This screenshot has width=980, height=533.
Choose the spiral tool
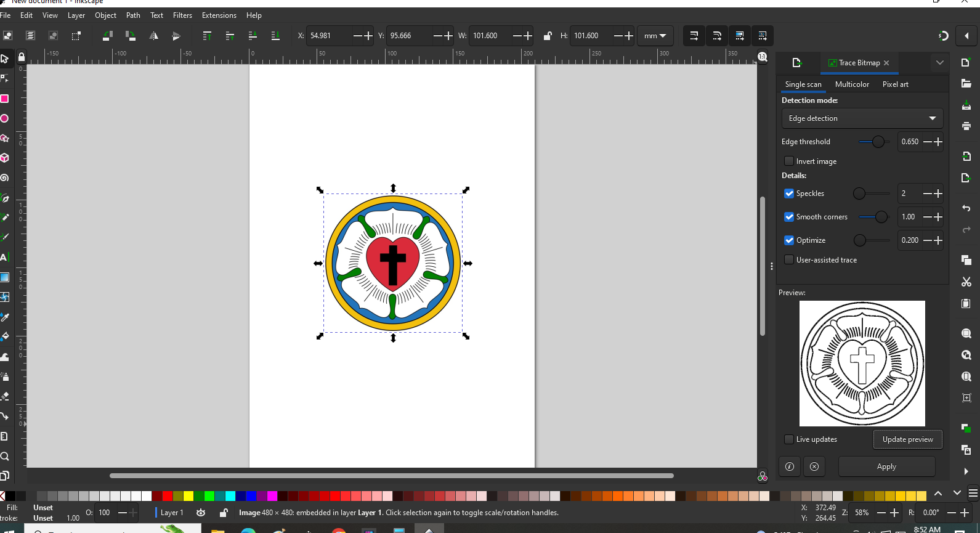tap(5, 178)
